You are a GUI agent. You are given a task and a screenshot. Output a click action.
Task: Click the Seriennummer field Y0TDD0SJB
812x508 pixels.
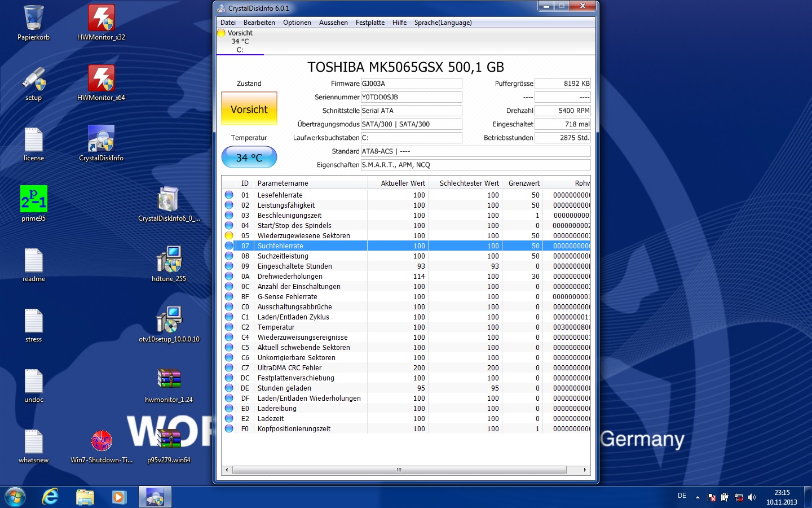pyautogui.click(x=411, y=97)
